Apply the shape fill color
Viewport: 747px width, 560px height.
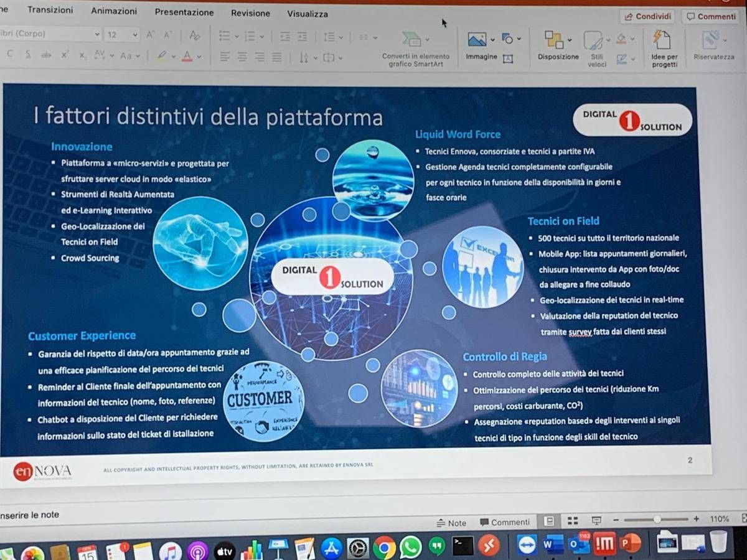coord(622,39)
